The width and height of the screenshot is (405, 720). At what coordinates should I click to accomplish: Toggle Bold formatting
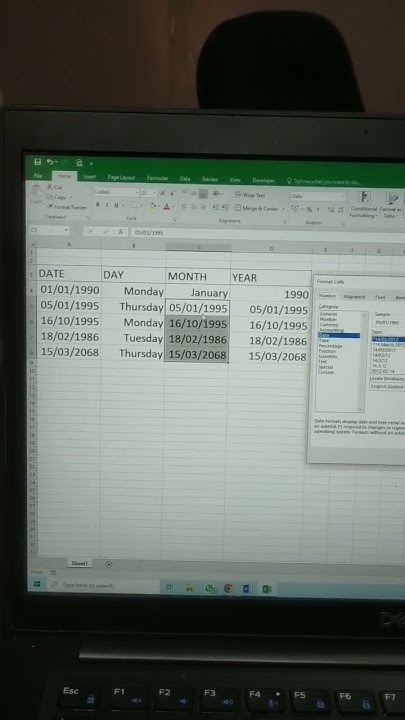point(97,205)
